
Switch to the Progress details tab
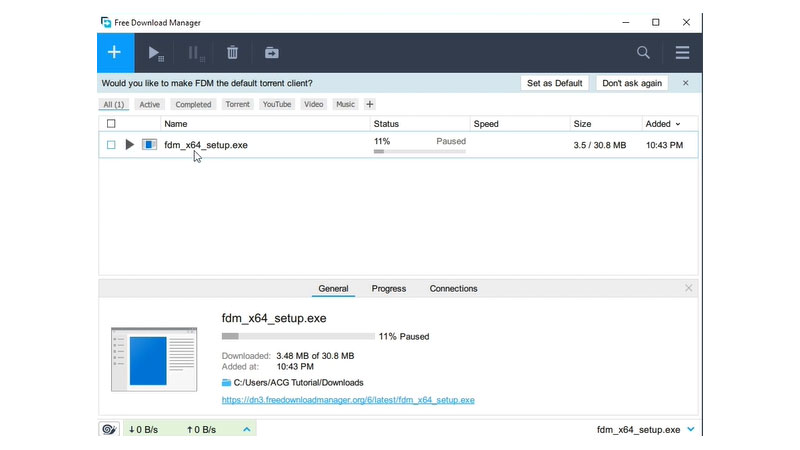389,289
